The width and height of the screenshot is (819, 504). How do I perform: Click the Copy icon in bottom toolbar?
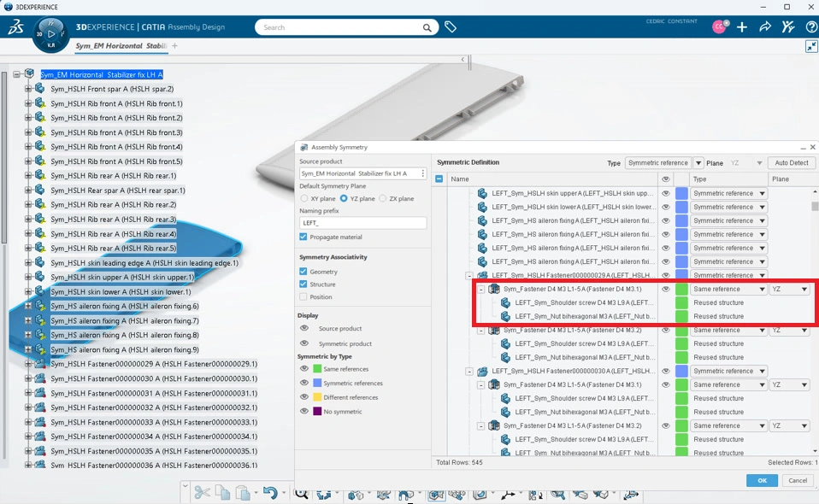click(222, 493)
